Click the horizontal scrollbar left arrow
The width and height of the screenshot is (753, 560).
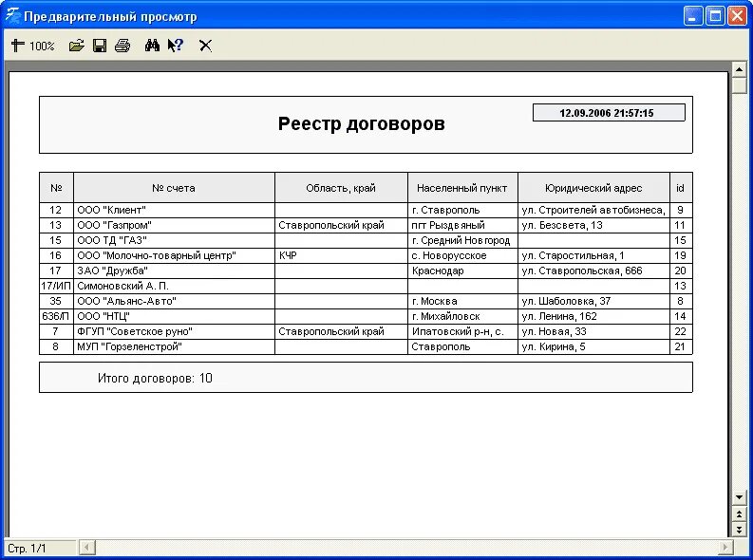point(87,547)
